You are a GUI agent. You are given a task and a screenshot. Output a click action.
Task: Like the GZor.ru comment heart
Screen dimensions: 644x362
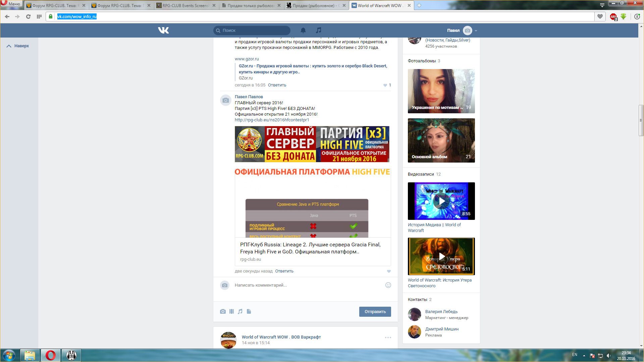[385, 85]
